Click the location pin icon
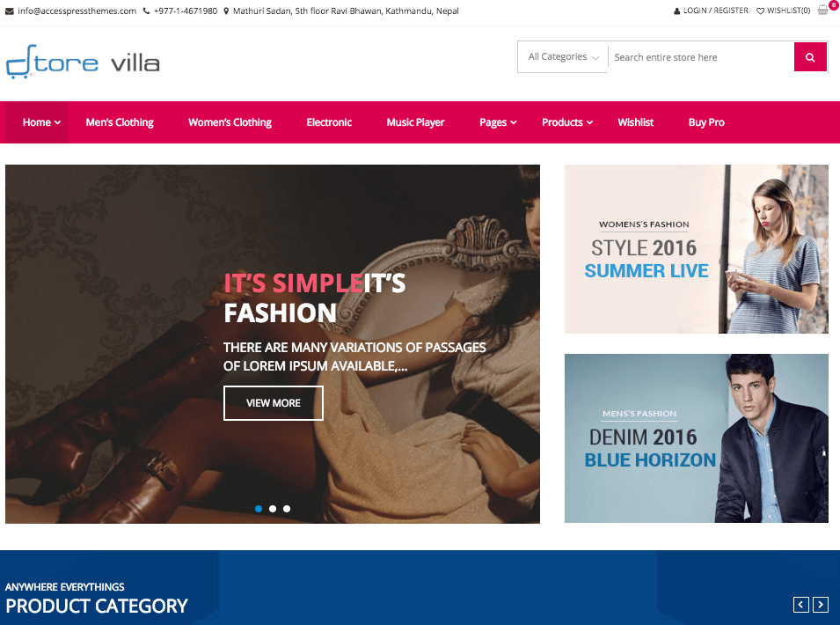Image resolution: width=840 pixels, height=625 pixels. pyautogui.click(x=226, y=11)
